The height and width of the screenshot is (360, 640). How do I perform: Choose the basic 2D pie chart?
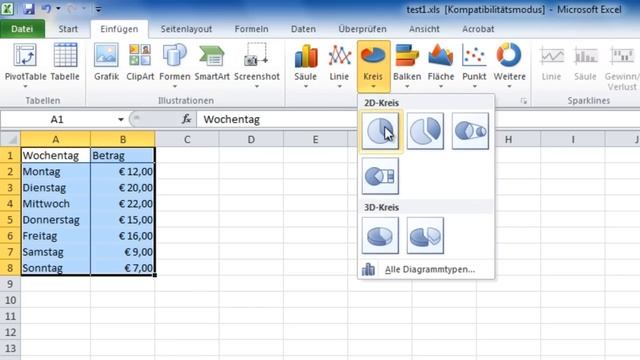coord(380,131)
